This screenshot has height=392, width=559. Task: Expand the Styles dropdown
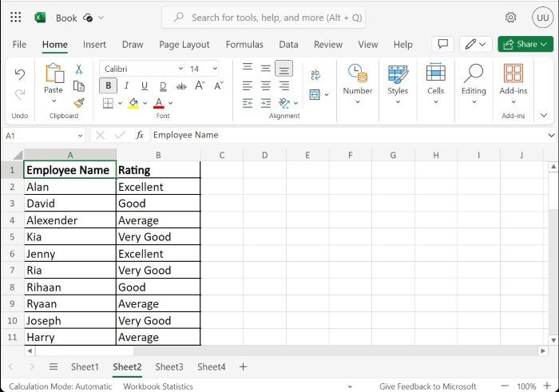(x=398, y=102)
